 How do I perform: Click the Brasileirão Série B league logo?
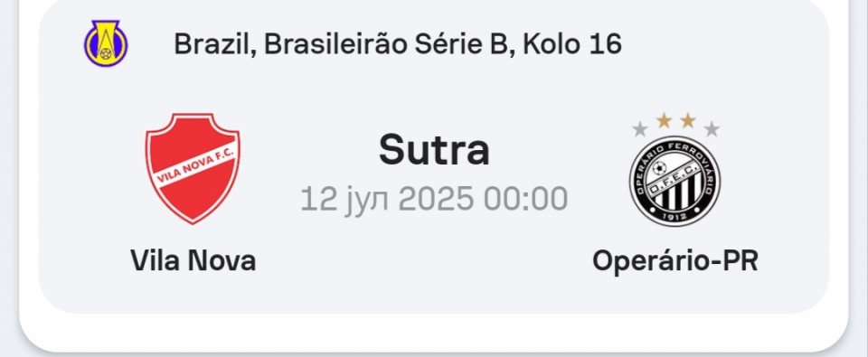click(x=106, y=43)
